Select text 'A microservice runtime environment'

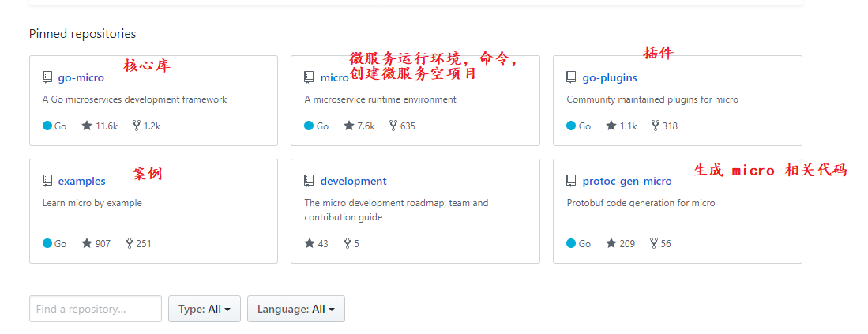381,100
